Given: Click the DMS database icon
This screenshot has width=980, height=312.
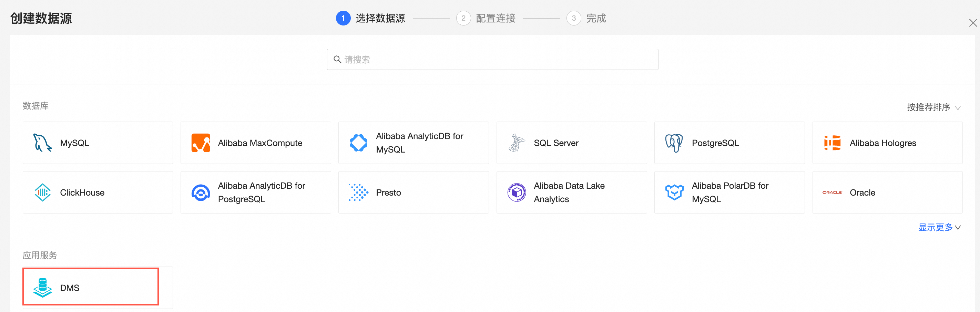Looking at the screenshot, I should (x=42, y=288).
